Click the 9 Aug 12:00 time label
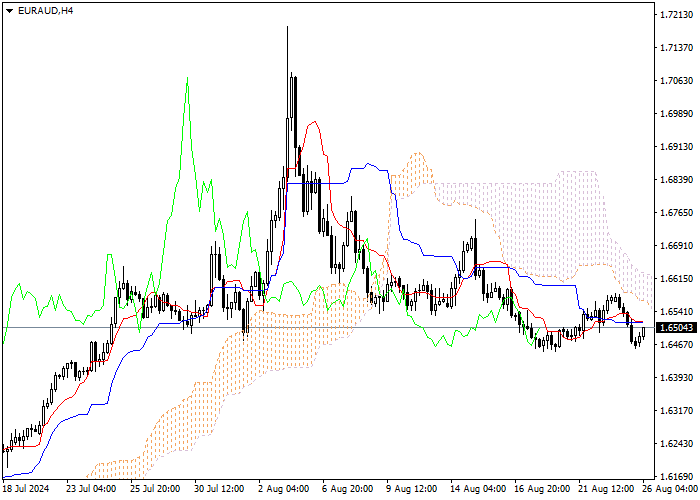Image resolution: width=700 pixels, height=500 pixels. 411,489
